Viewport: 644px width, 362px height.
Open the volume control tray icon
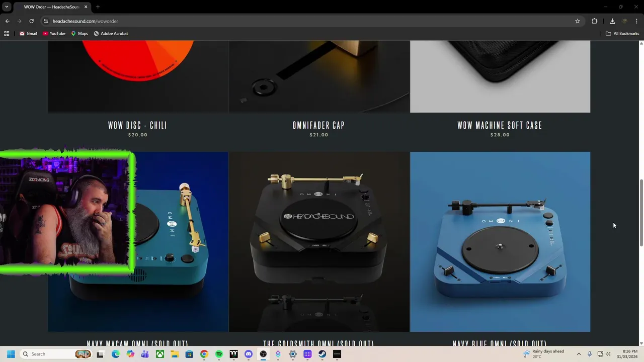coord(608,354)
